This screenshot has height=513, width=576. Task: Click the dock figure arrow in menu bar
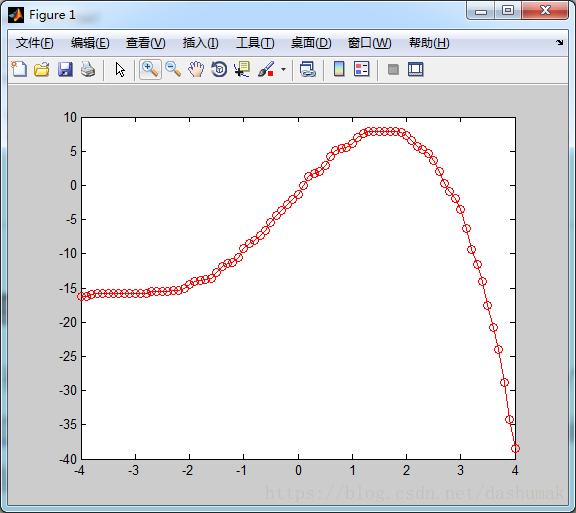point(559,42)
